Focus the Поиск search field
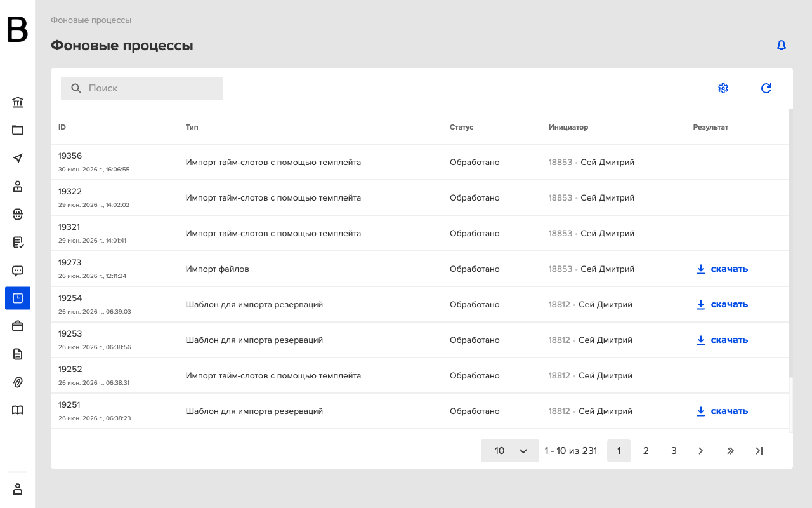This screenshot has width=812, height=508. (142, 88)
